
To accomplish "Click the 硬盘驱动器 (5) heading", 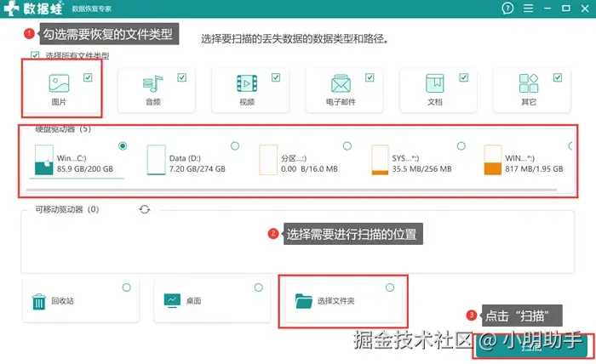I will (x=63, y=129).
